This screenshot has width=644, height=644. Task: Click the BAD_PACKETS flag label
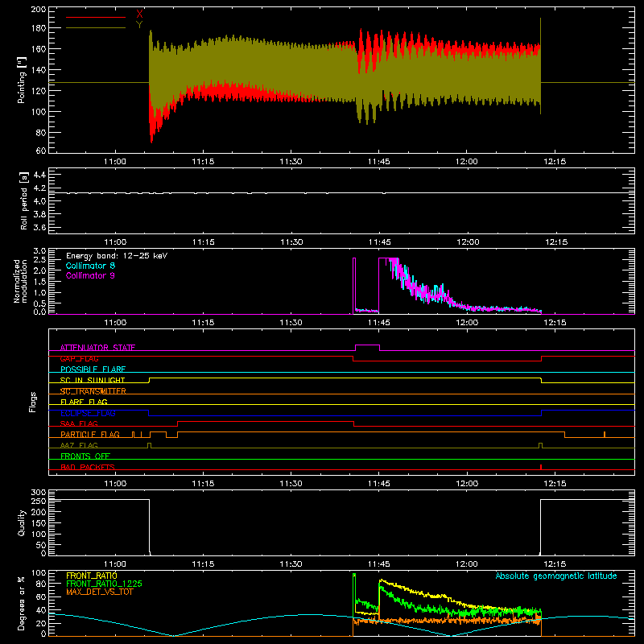pyautogui.click(x=88, y=467)
